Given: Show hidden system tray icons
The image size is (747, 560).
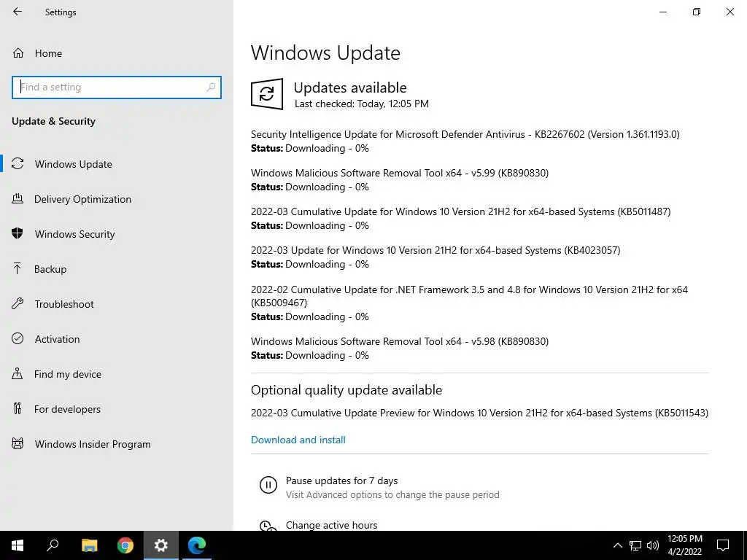Looking at the screenshot, I should point(617,545).
